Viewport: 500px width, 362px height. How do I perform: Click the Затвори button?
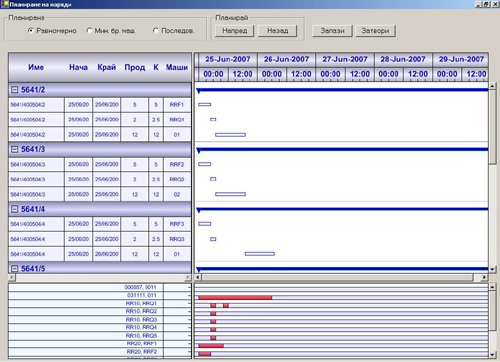tap(375, 31)
